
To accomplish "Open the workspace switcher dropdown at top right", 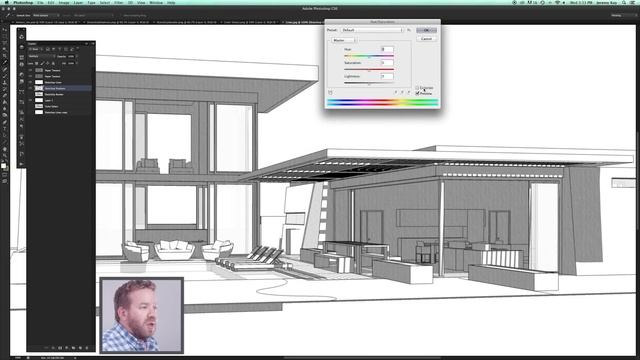I will point(624,16).
